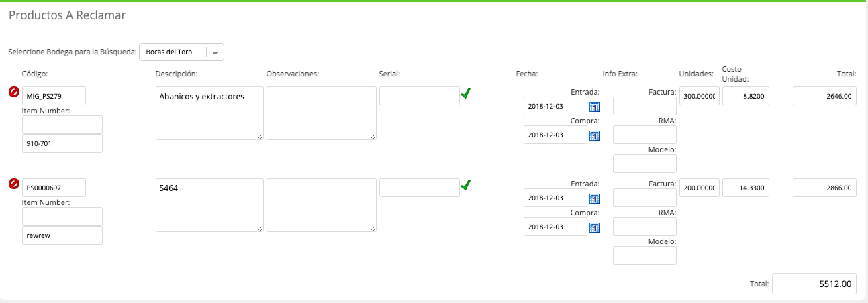
Task: Remove the PS0000697 product row
Action: [13, 184]
